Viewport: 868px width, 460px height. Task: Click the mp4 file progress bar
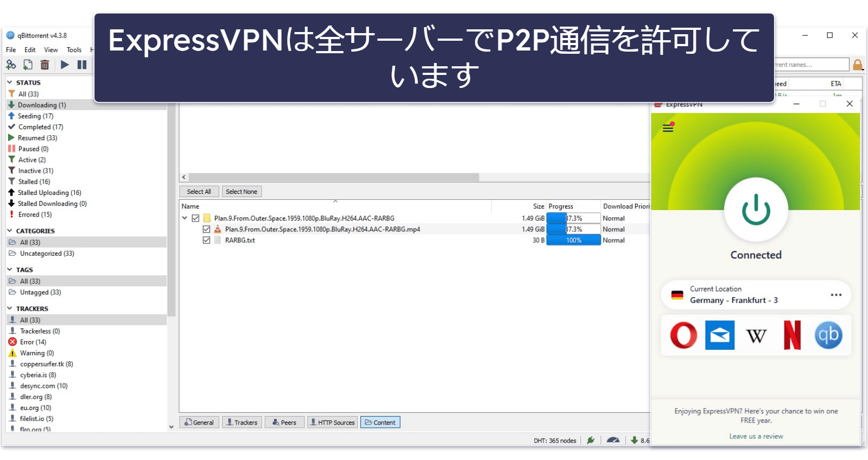(x=573, y=229)
